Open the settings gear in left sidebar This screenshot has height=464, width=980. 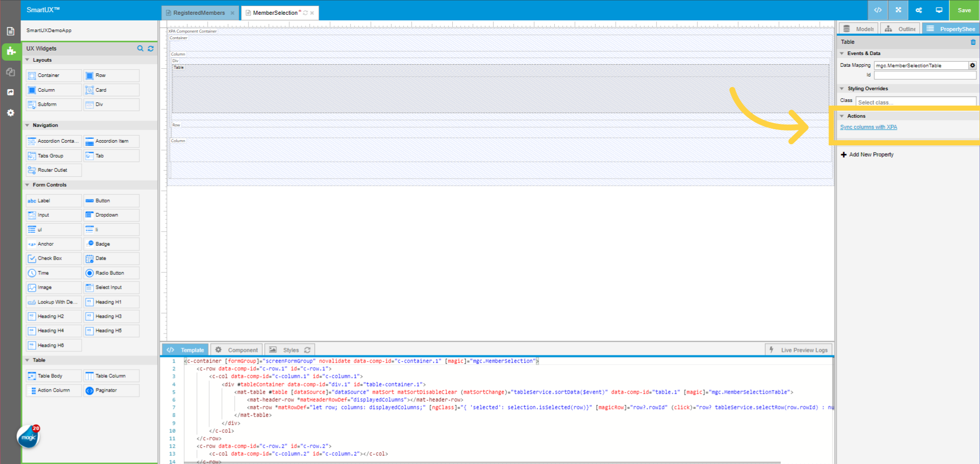click(10, 113)
